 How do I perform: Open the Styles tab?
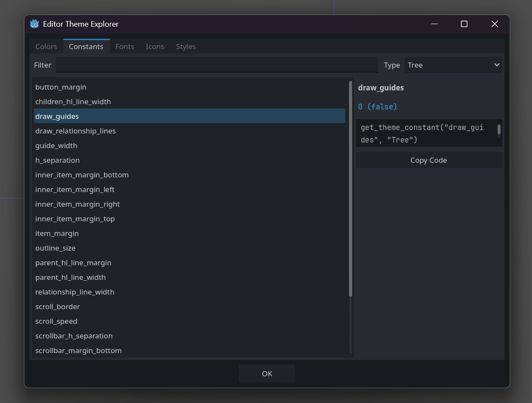pyautogui.click(x=186, y=46)
